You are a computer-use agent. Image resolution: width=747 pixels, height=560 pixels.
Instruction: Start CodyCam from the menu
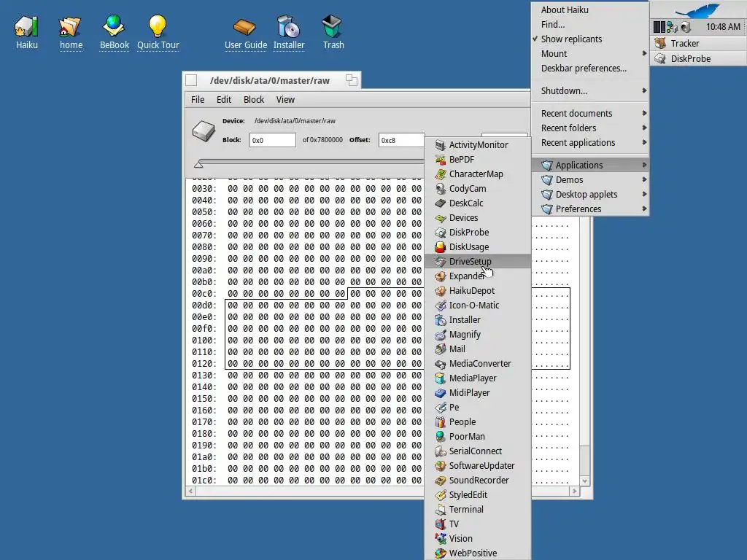(x=478, y=189)
